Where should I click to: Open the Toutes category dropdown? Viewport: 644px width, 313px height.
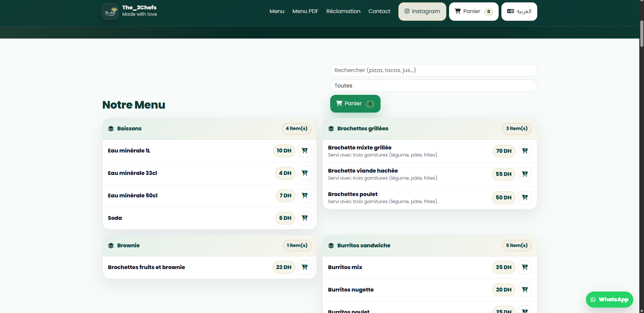click(433, 86)
